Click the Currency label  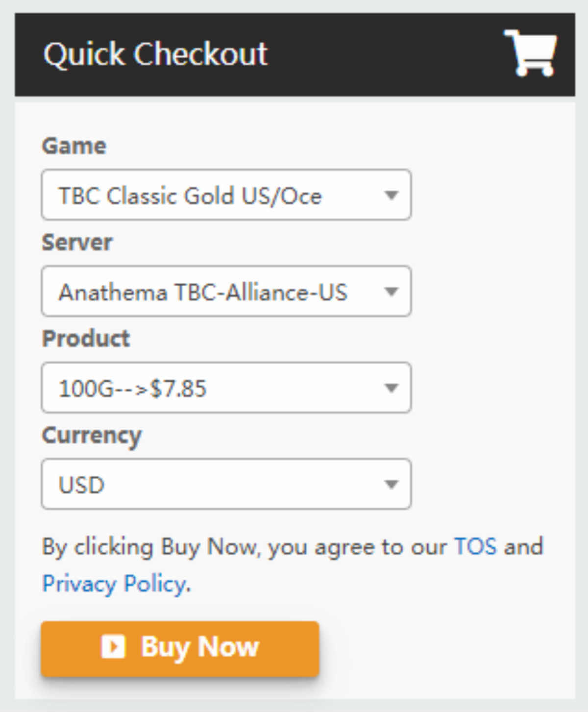(x=92, y=434)
